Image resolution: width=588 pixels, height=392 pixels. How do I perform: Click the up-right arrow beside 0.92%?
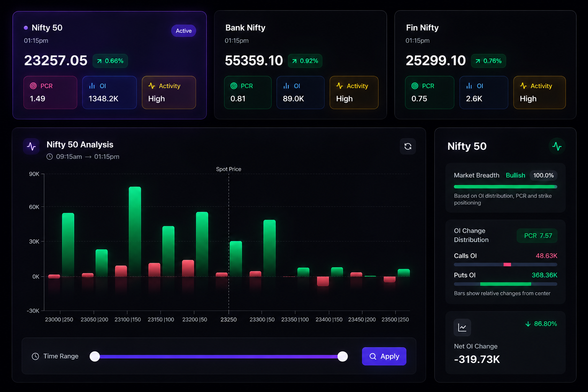(x=294, y=61)
